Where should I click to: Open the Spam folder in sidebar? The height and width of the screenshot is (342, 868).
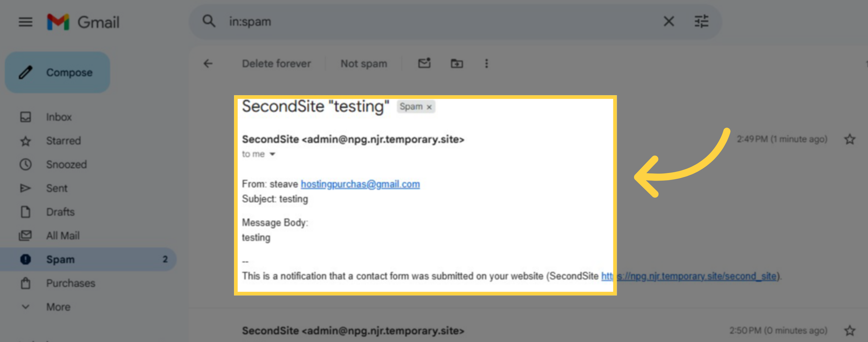pyautogui.click(x=60, y=259)
